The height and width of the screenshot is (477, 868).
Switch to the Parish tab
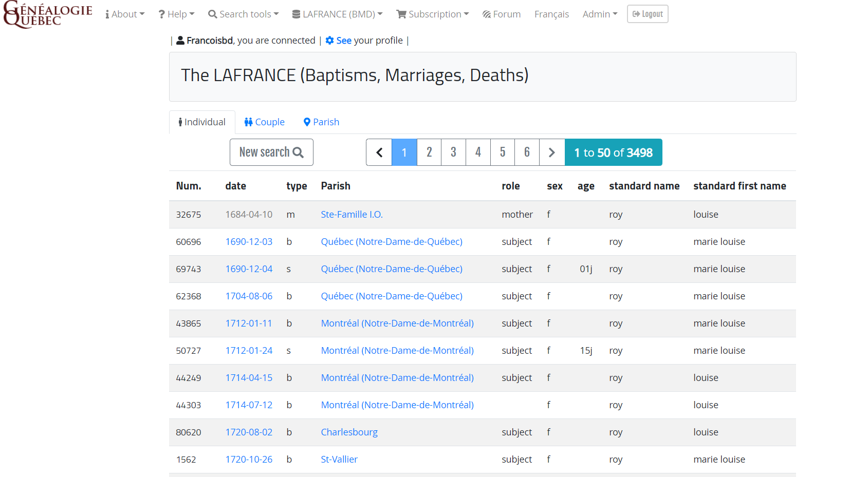click(x=321, y=122)
